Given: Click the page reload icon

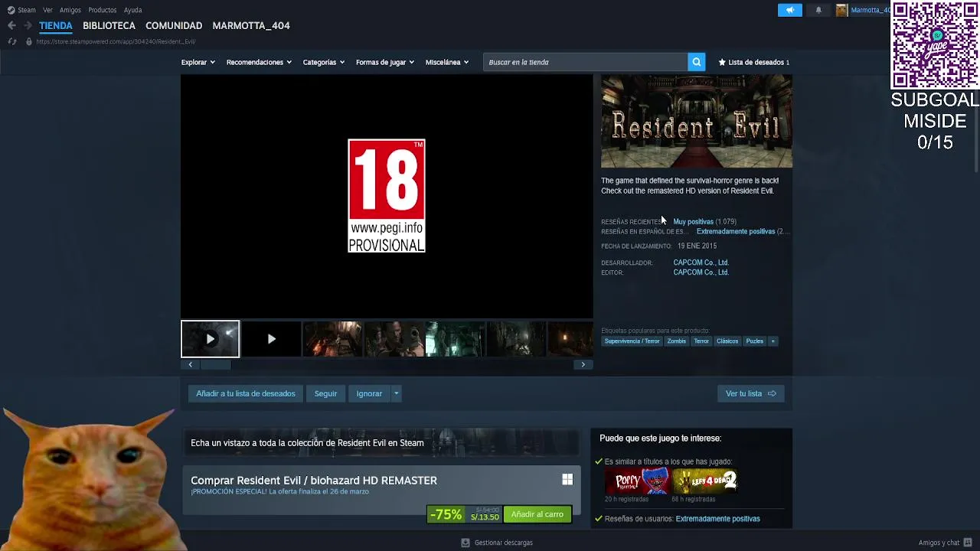Looking at the screenshot, I should click(12, 41).
